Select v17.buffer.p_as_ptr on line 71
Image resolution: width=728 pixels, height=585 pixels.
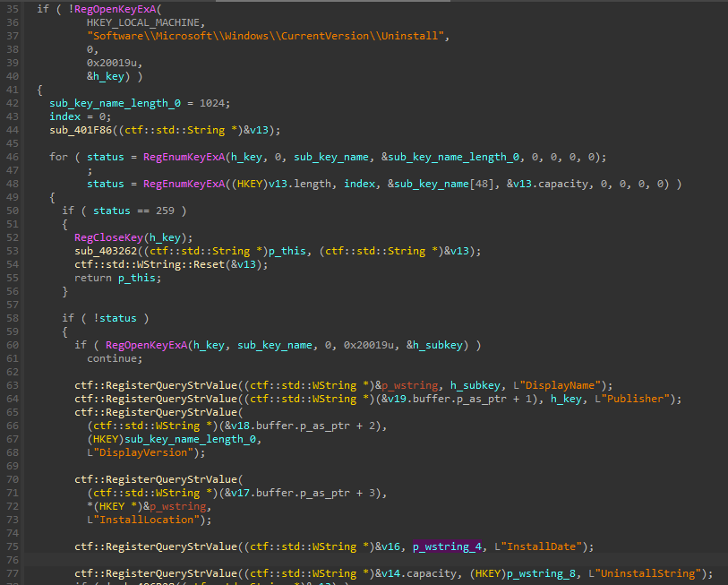pos(290,493)
